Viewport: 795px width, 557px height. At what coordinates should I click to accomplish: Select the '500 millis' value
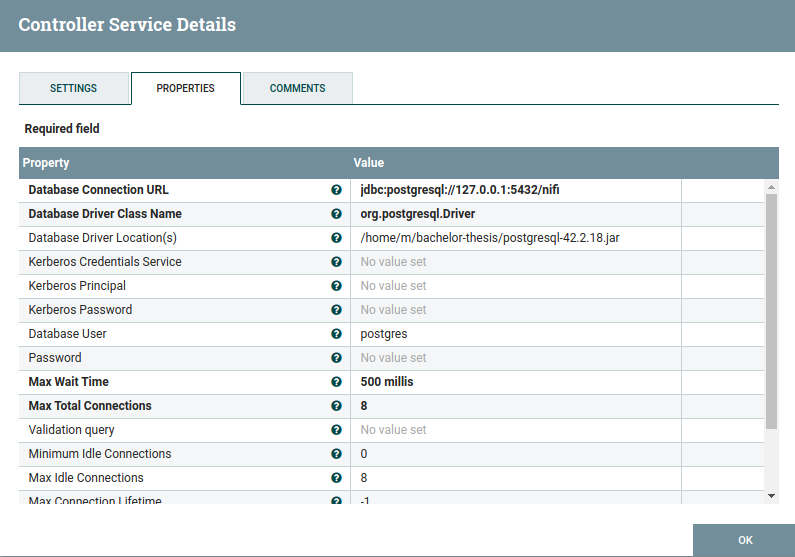click(x=387, y=382)
